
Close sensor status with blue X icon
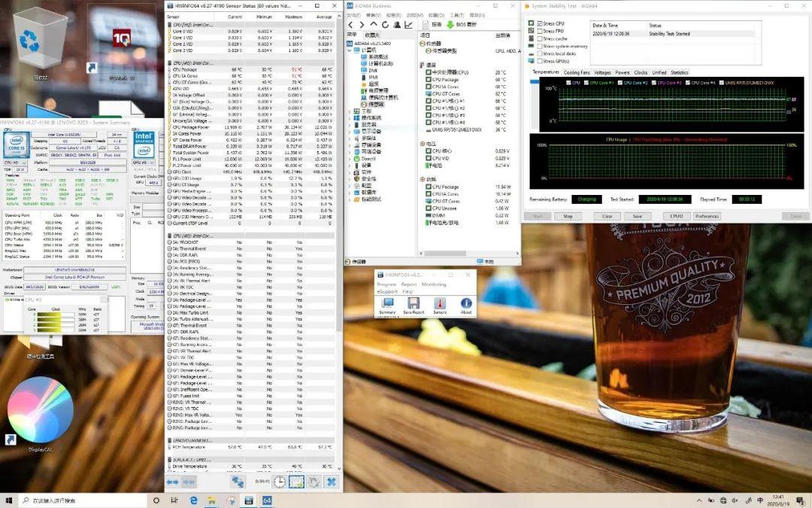point(331,482)
